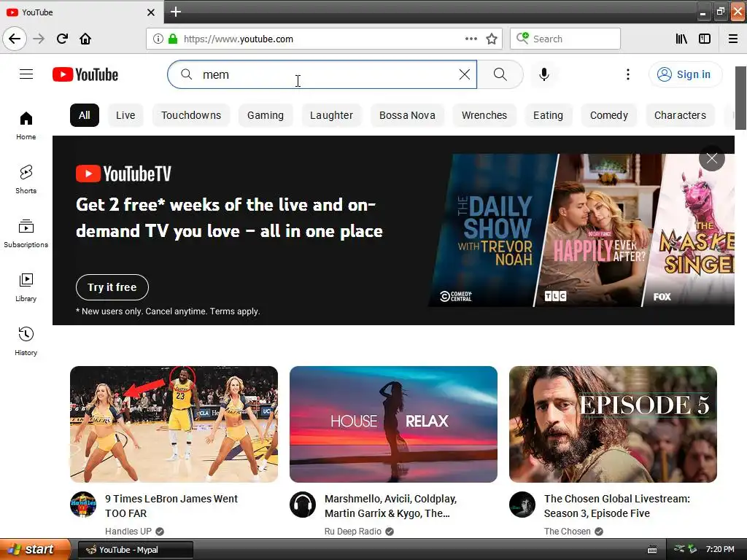Click the Try it free button
747x560 pixels.
click(112, 287)
